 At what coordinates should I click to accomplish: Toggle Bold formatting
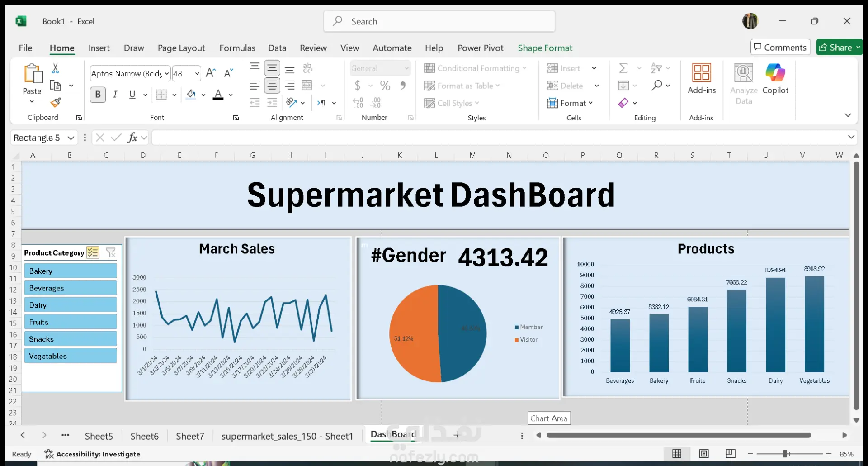(98, 95)
